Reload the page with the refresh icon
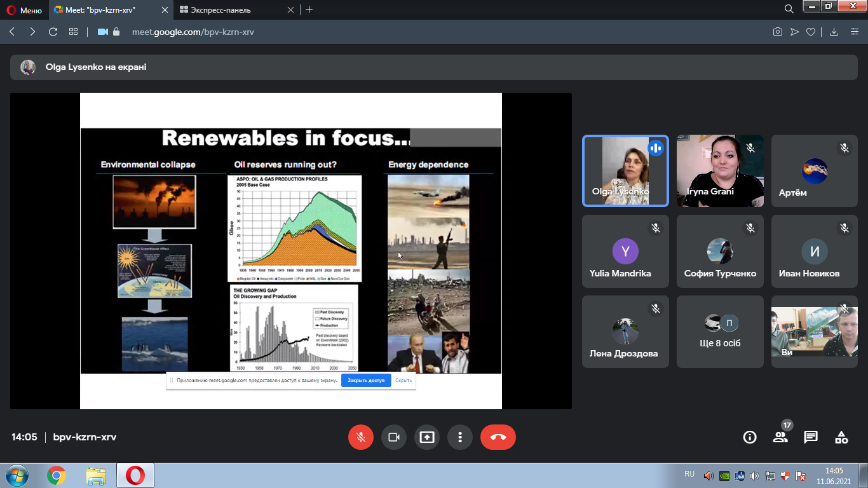868x488 pixels. [53, 32]
